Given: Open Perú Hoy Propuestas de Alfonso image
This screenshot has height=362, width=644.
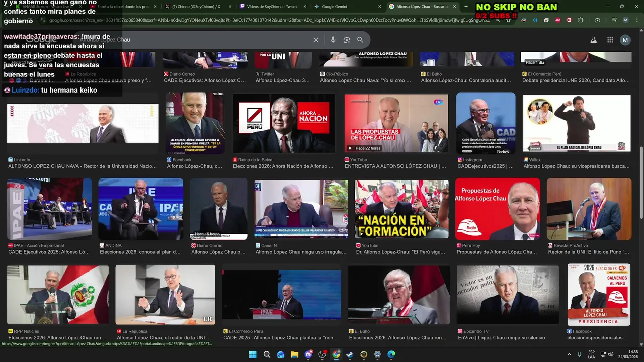Looking at the screenshot, I should point(498,209).
